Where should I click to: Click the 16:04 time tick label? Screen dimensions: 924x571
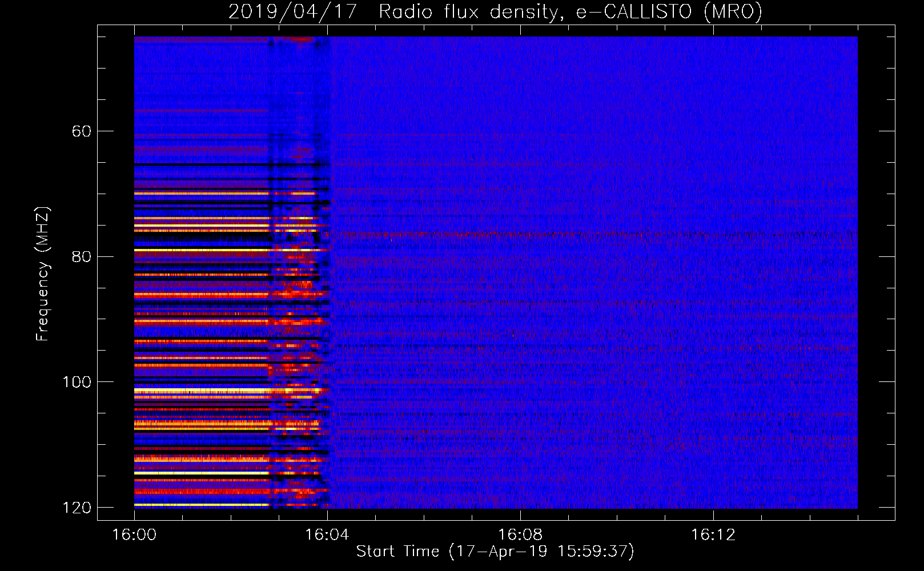click(327, 535)
